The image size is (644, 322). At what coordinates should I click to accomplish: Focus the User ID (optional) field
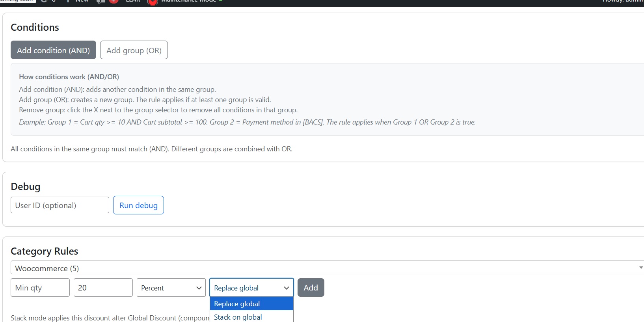tap(60, 205)
